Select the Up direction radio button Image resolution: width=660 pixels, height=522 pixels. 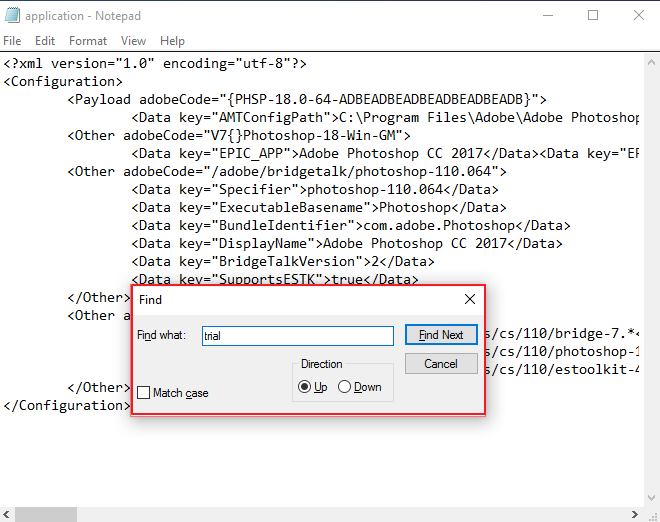click(304, 386)
